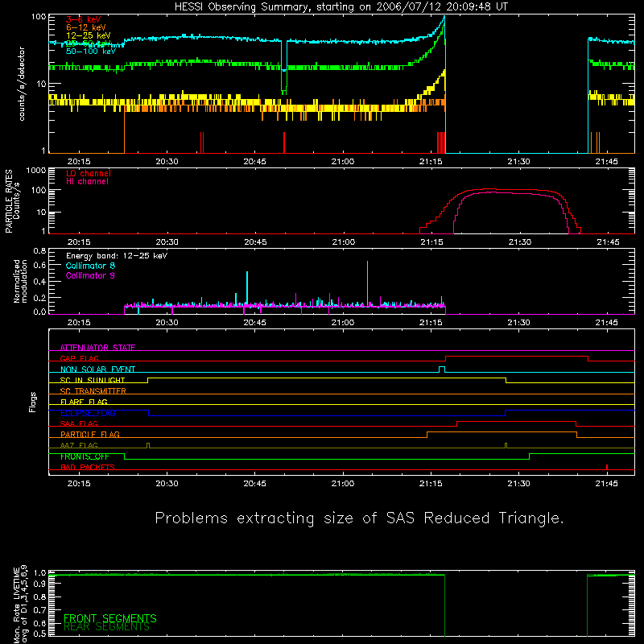This screenshot has height=644, width=644.
Task: Click the FLARE_FLAG label
Action: coord(84,402)
